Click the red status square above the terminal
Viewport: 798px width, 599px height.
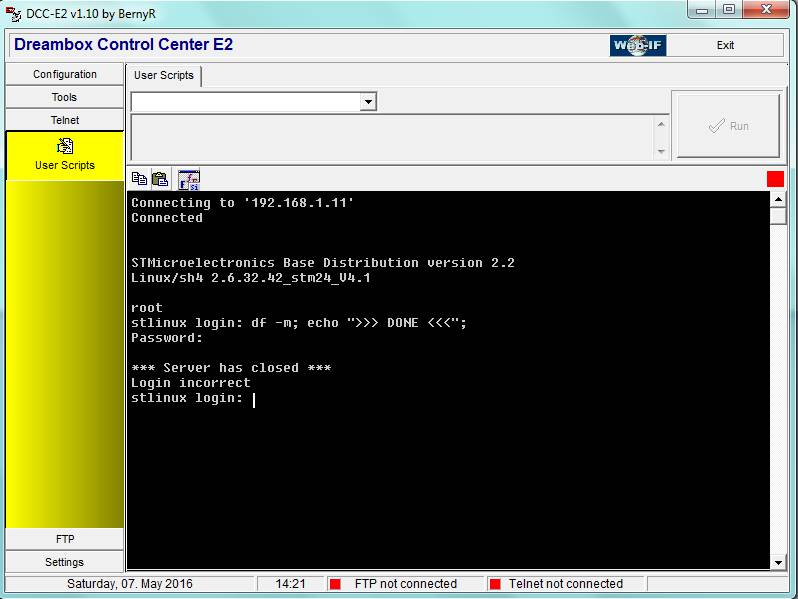pos(775,179)
